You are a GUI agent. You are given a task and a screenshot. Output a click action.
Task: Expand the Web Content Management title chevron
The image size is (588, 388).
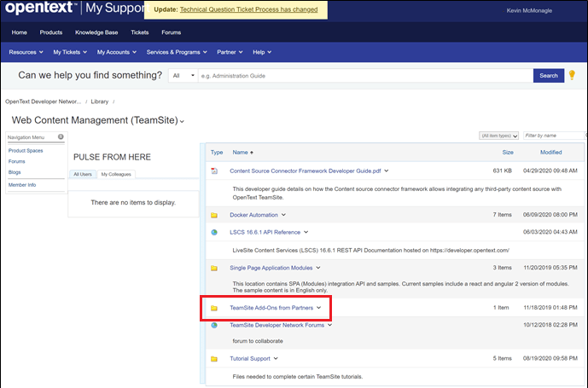(182, 121)
